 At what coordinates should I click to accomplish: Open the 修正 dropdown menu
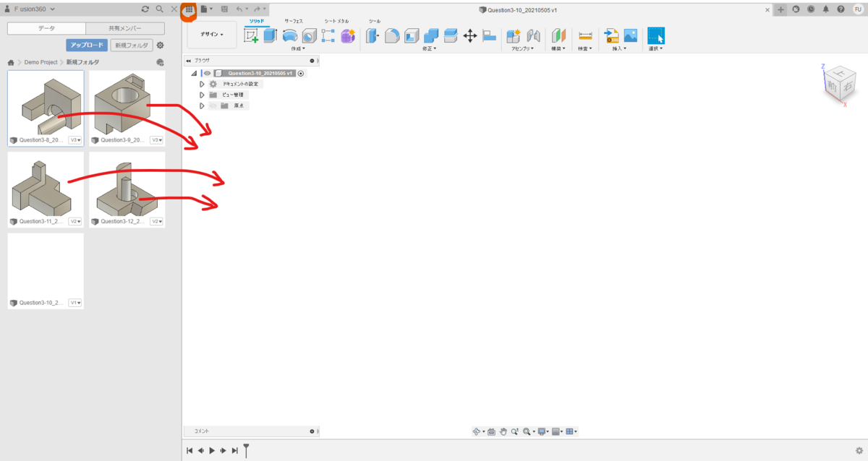click(x=428, y=49)
